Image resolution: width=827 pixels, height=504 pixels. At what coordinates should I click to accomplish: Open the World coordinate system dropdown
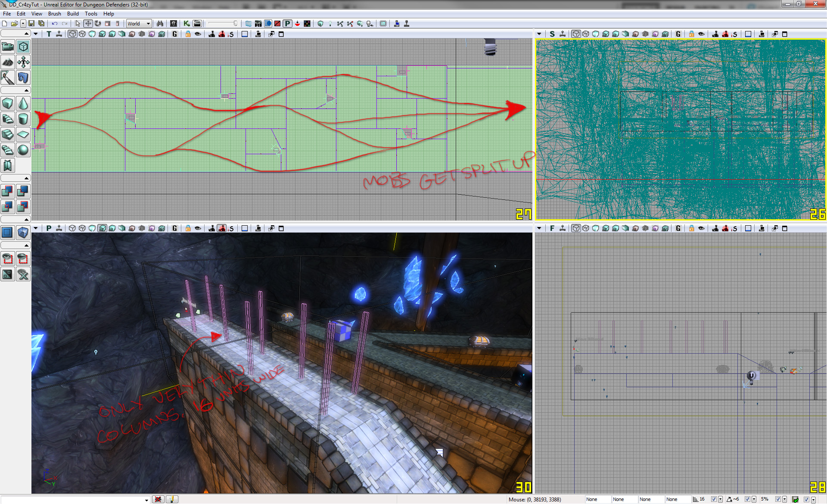click(139, 24)
